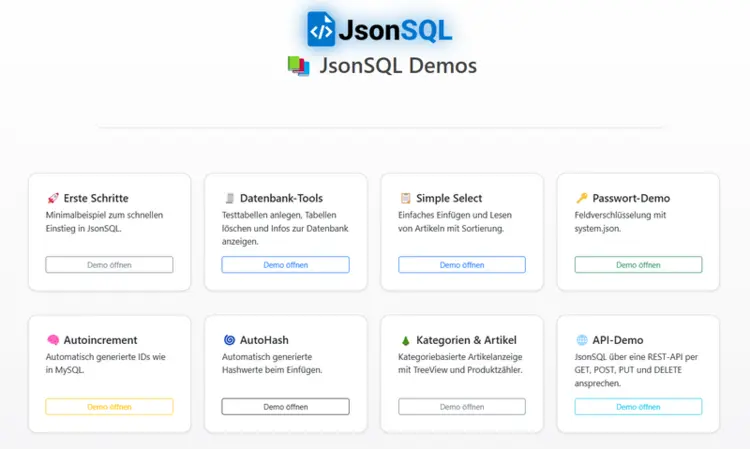Click the globe icon for API-Demo
The width and height of the screenshot is (750, 449).
point(582,340)
